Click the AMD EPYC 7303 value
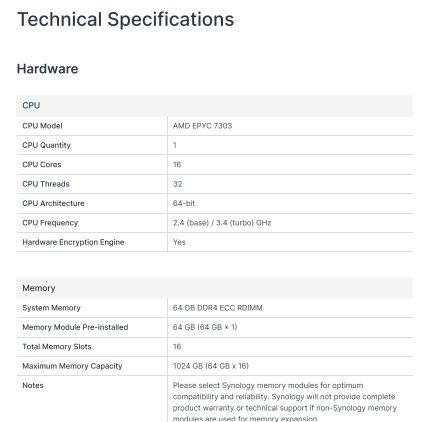 point(202,126)
